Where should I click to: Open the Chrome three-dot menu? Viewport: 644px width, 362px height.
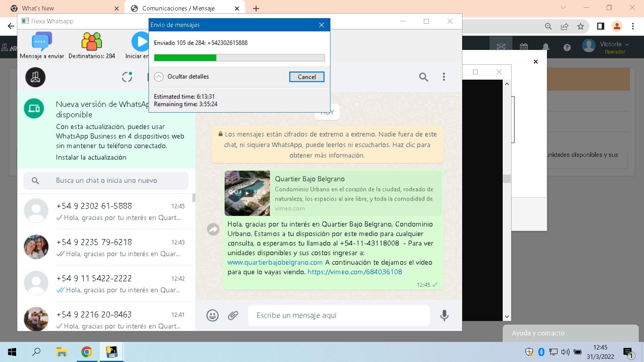pos(633,26)
